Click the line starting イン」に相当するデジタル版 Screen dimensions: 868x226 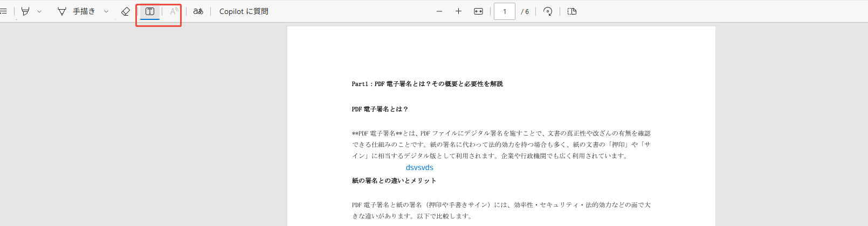point(490,156)
